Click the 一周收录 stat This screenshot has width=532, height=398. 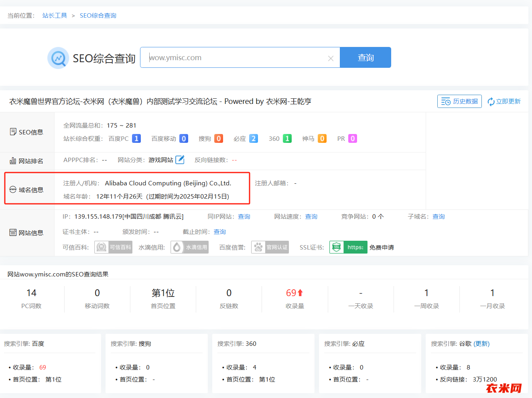click(x=426, y=299)
